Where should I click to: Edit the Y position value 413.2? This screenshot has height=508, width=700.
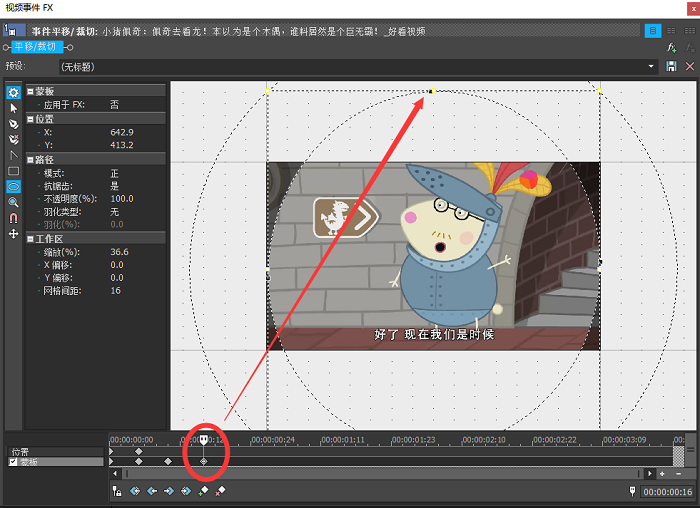tap(122, 145)
